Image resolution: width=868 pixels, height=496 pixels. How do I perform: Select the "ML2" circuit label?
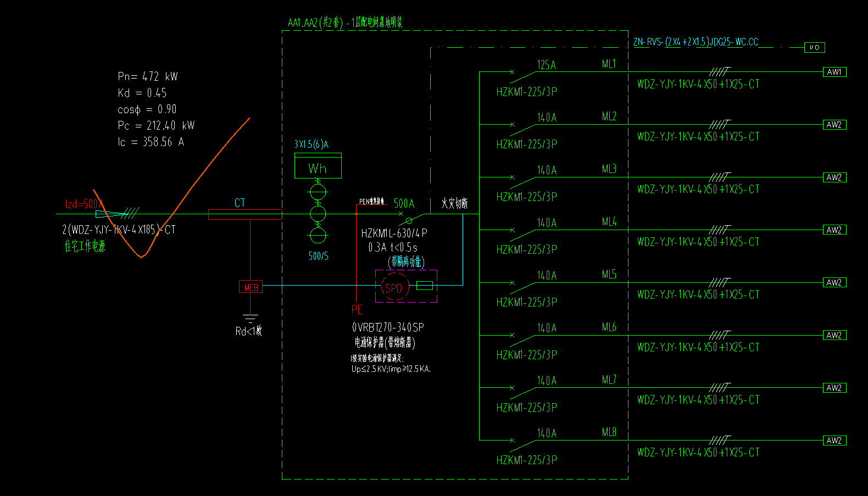pos(609,116)
